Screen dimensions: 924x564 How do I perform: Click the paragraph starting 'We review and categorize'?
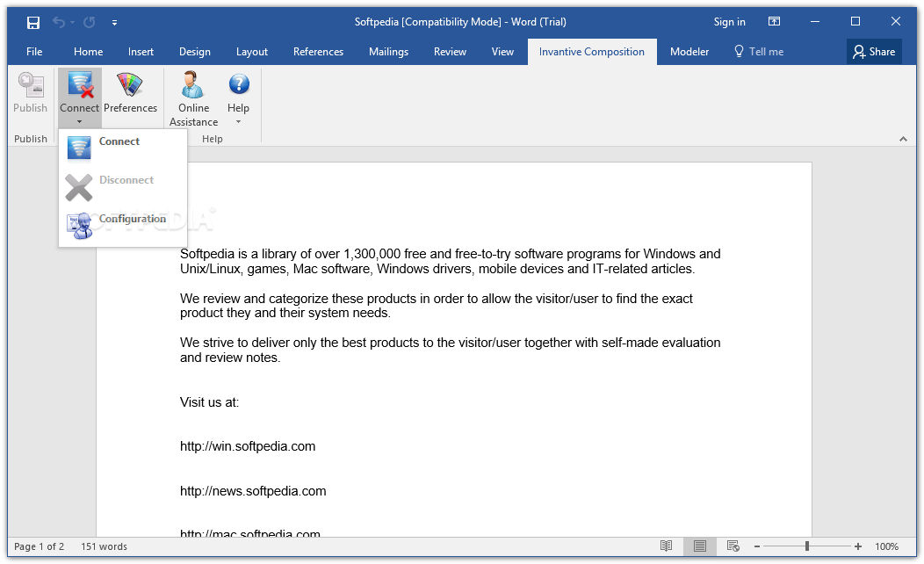point(436,306)
